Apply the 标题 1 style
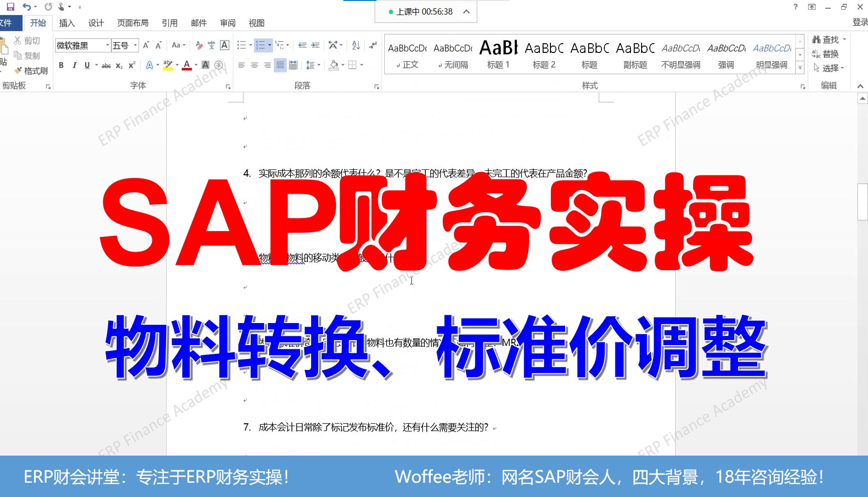 [x=498, y=54]
